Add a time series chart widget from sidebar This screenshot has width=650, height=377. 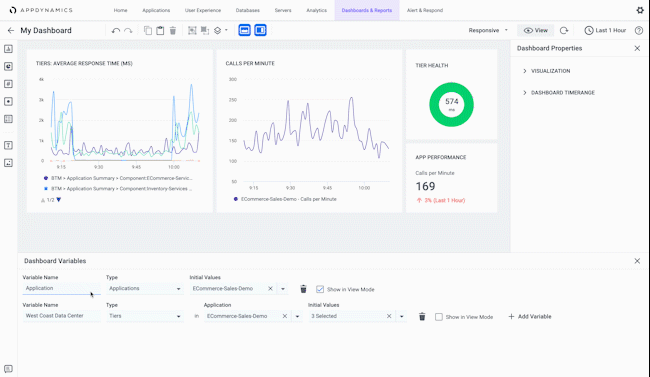[x=8, y=49]
